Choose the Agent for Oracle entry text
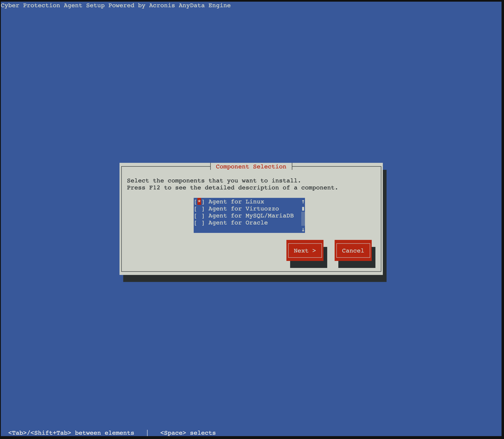Screen dimensions: 504x439 [238, 223]
